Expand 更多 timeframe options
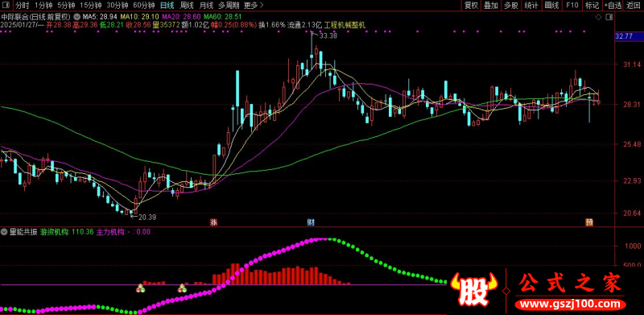This screenshot has width=644, height=315. [x=253, y=6]
